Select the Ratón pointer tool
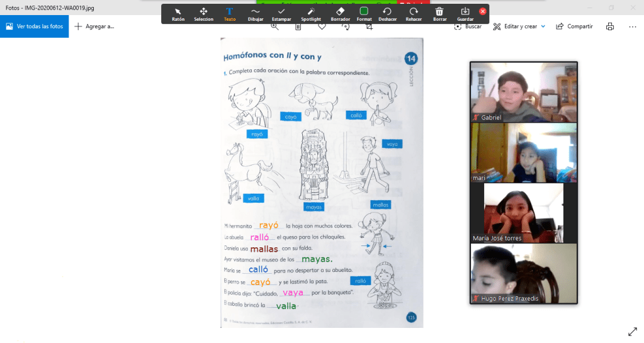The width and height of the screenshot is (644, 343). [x=178, y=14]
